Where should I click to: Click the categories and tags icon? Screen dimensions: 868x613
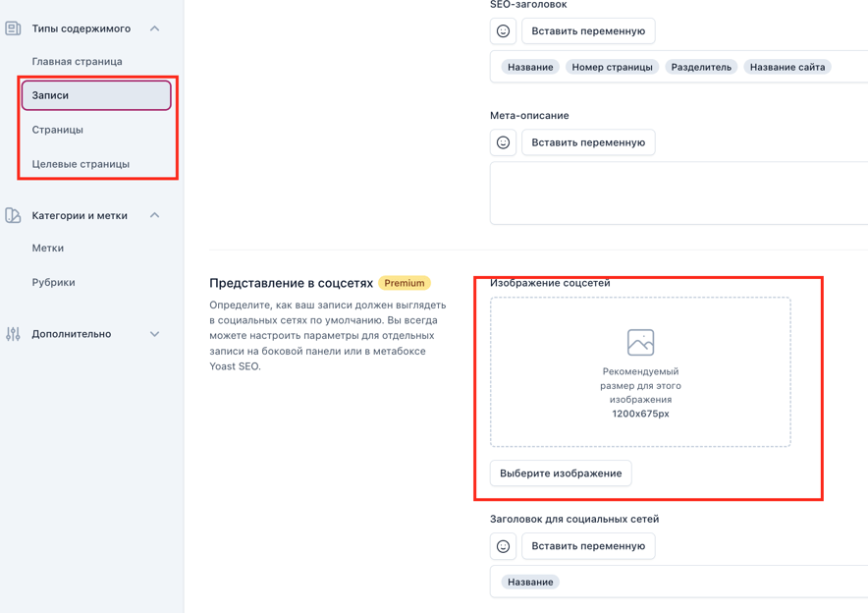13,215
